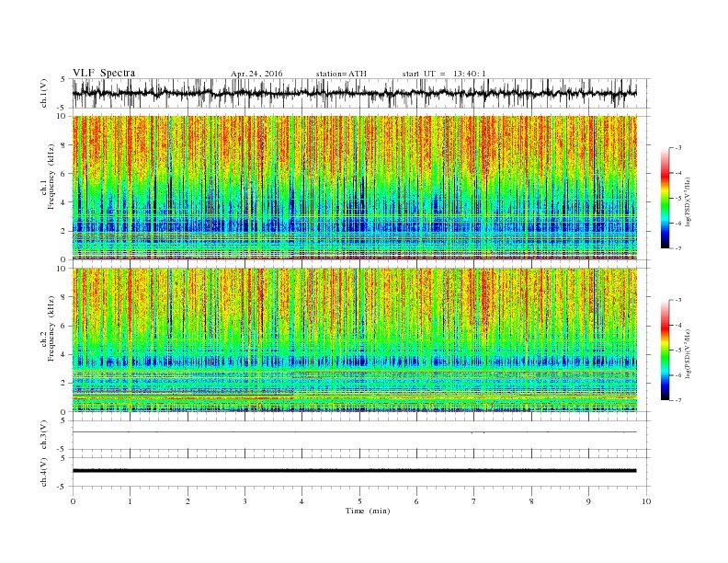Click the "10" tick on the time axis
The image size is (728, 563).
tap(646, 501)
